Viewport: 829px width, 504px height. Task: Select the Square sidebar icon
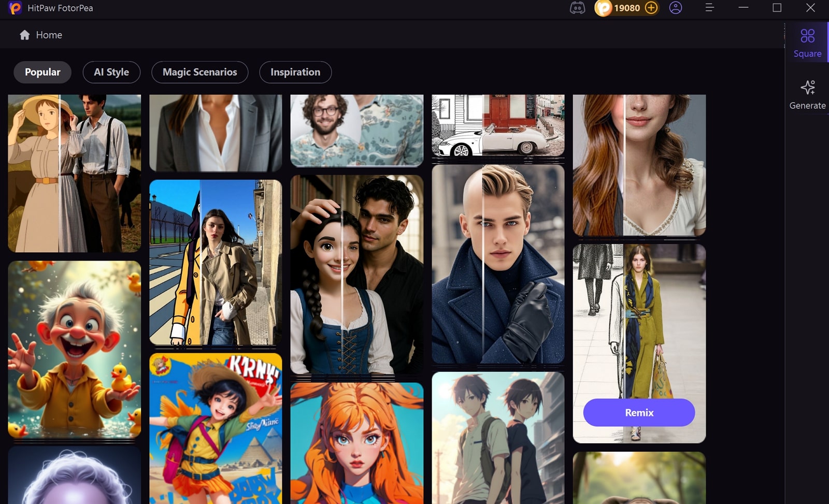tap(807, 36)
